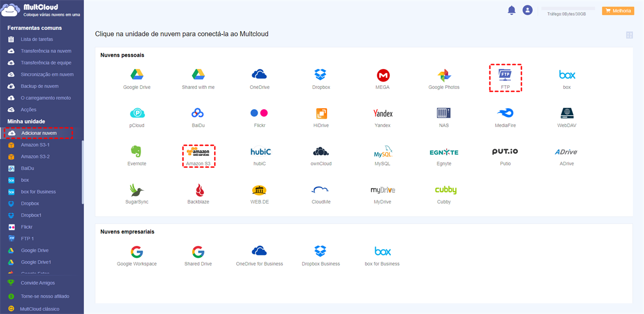Click the sidebar vertical scrollbar
Image resolution: width=644 pixels, height=314 pixels.
83,171
